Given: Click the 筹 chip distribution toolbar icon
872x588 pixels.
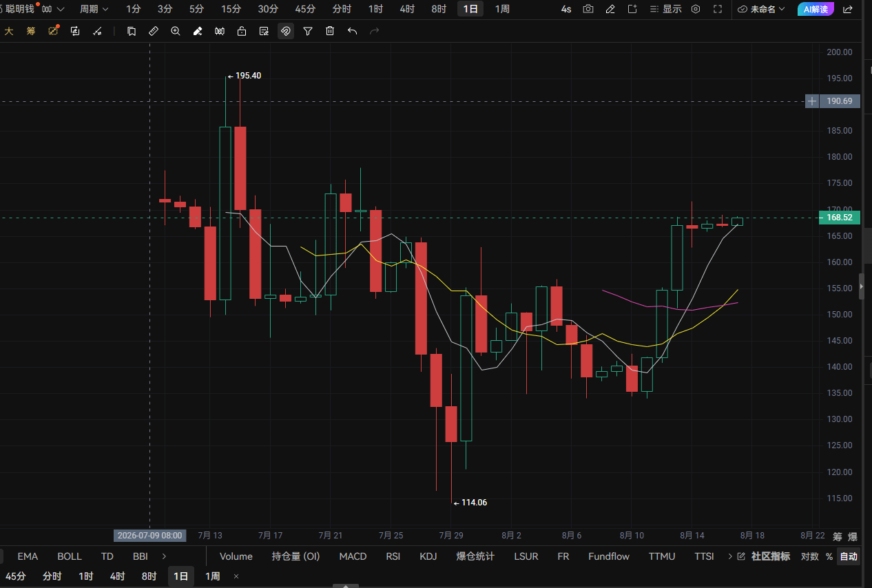Looking at the screenshot, I should click(x=31, y=31).
